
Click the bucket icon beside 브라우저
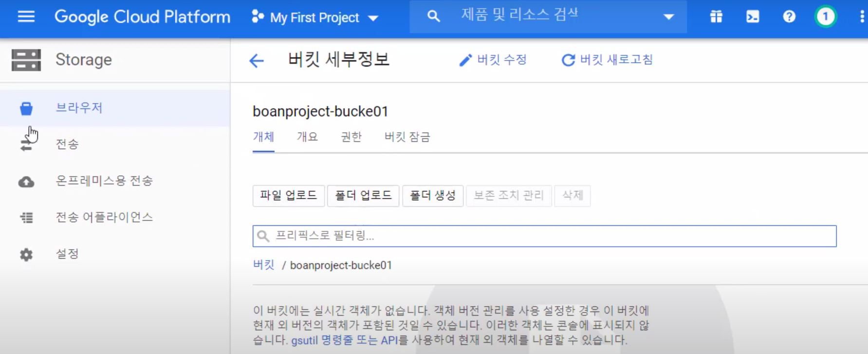pos(26,108)
